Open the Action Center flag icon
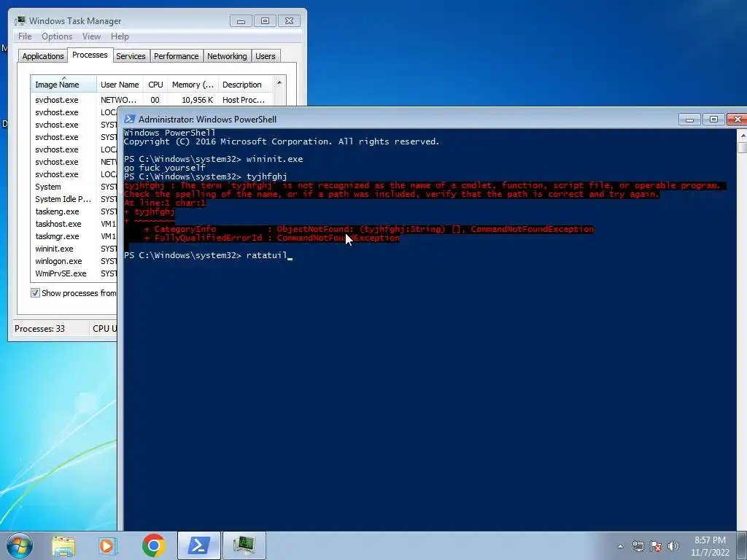This screenshot has height=560, width=747. click(x=656, y=546)
